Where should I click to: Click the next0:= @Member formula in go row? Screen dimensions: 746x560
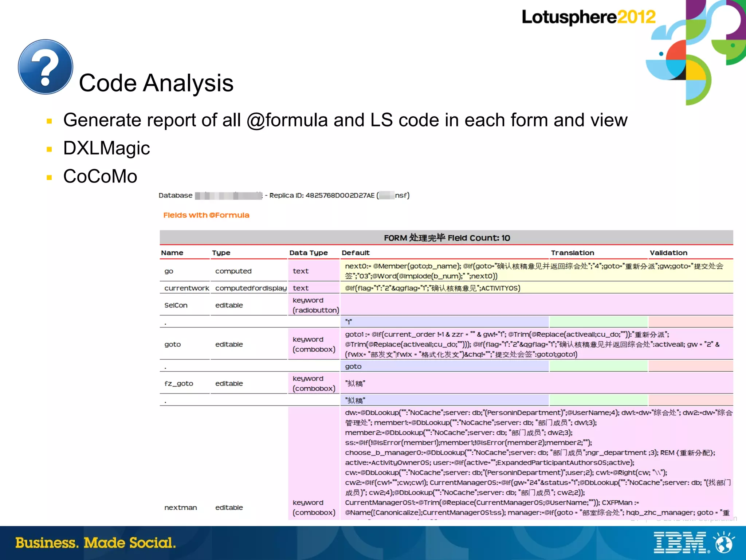click(536, 271)
